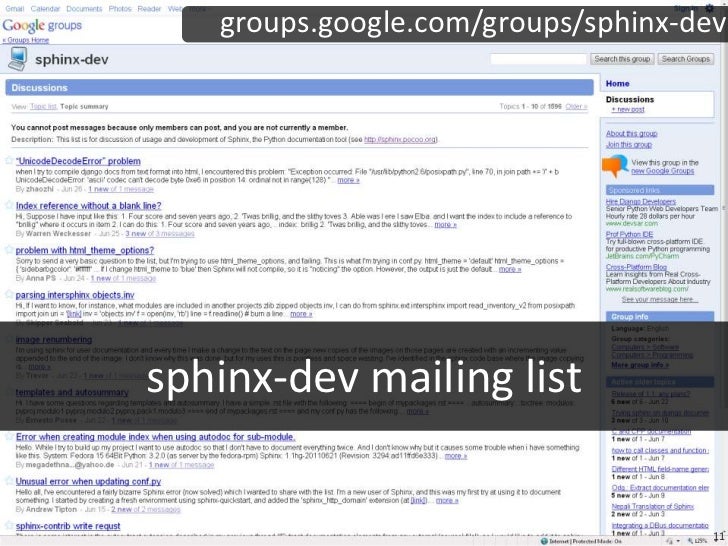Open Nepali Translation of Sphinx older topic
728x546 pixels.
[x=653, y=507]
